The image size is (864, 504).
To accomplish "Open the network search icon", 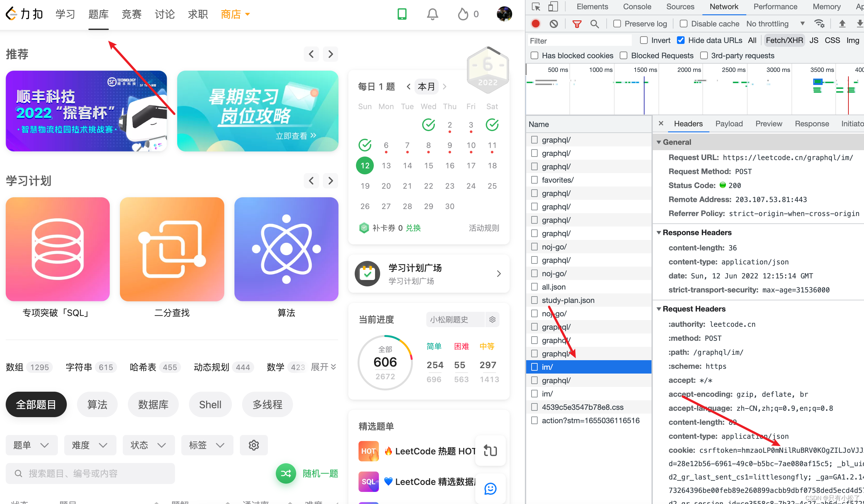I will [595, 24].
